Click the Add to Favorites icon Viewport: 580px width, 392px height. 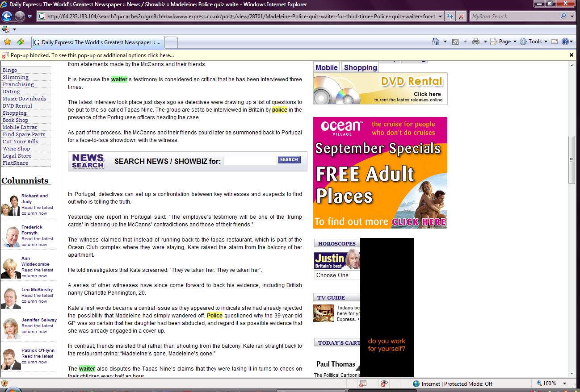pyautogui.click(x=21, y=42)
